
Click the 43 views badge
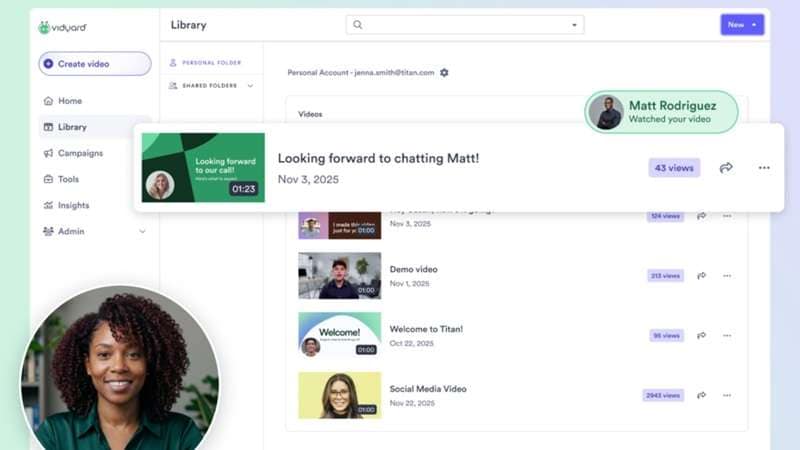pyautogui.click(x=674, y=168)
